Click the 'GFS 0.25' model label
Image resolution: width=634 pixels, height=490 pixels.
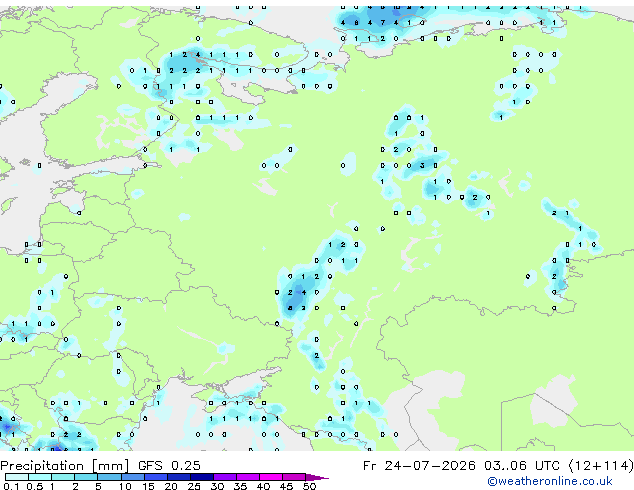coord(169,466)
